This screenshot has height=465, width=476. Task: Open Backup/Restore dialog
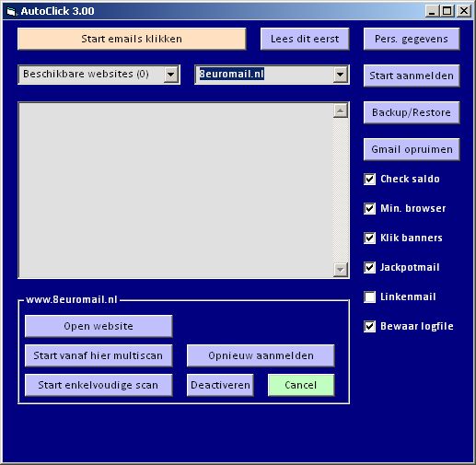tap(412, 112)
